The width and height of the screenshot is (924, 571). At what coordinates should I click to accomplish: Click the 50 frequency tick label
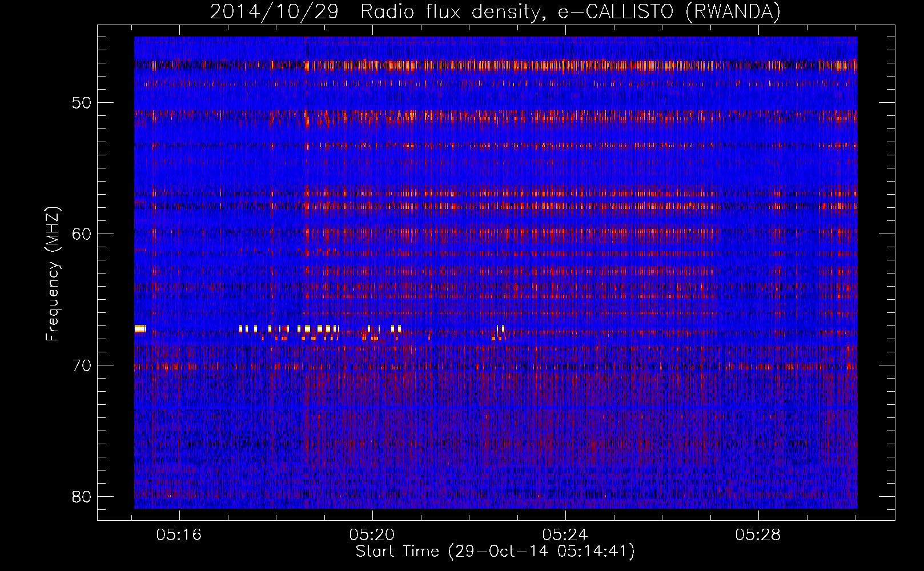pos(82,103)
